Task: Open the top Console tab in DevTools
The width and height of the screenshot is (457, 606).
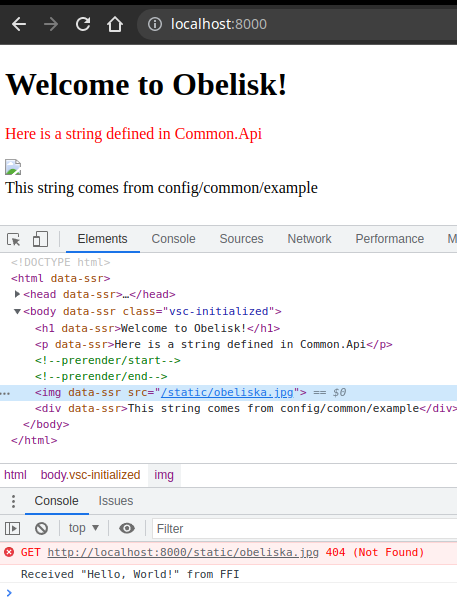Action: [x=174, y=239]
